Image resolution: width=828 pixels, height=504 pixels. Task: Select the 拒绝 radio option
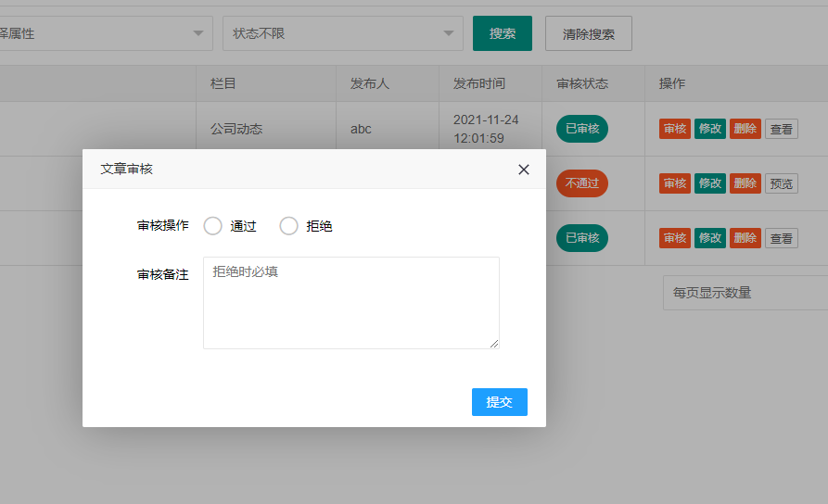[x=289, y=226]
